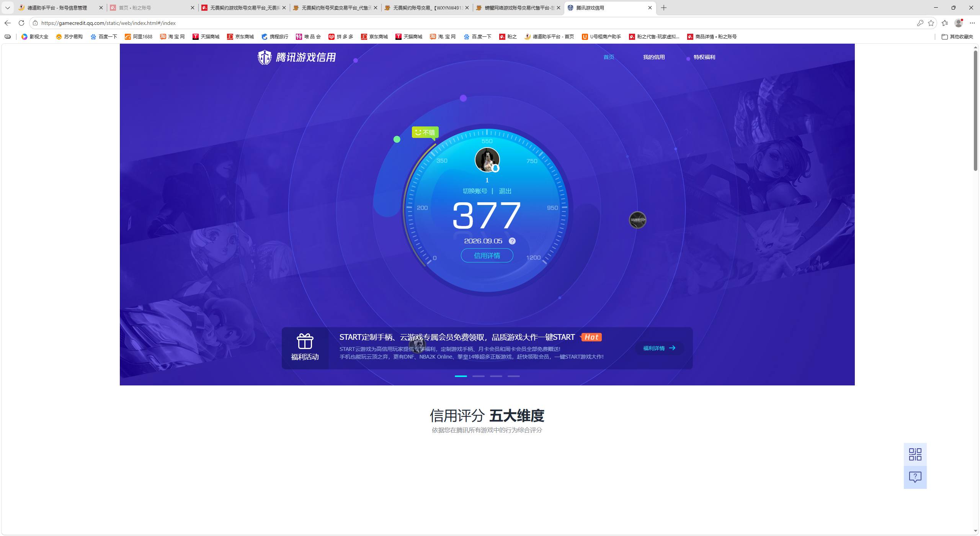Click the 退出 logout link
This screenshot has width=980, height=536.
click(505, 191)
